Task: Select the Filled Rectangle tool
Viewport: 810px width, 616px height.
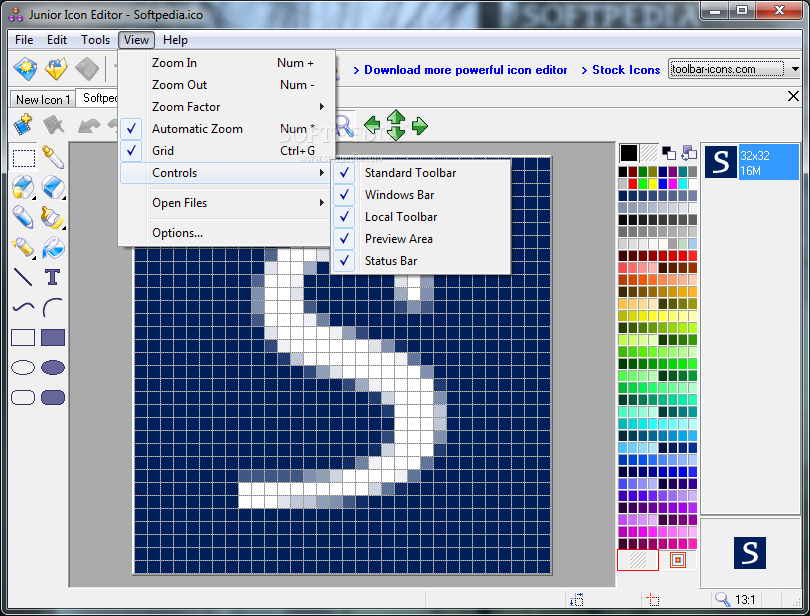Action: pos(53,337)
